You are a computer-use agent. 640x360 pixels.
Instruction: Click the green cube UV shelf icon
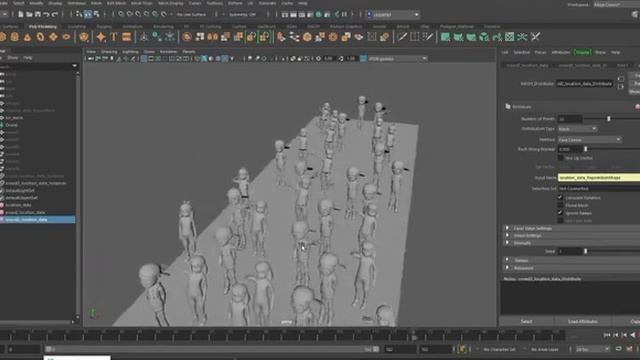(x=484, y=37)
